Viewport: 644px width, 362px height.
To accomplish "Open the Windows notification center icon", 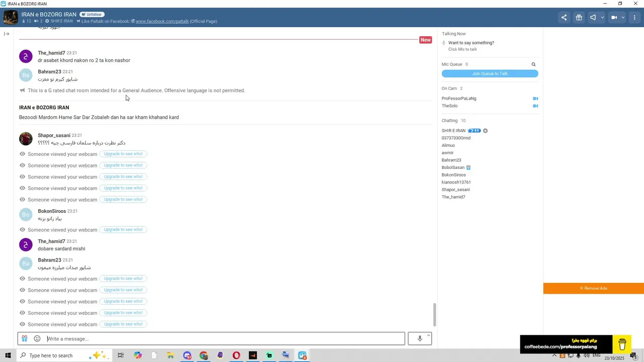I will (634, 356).
